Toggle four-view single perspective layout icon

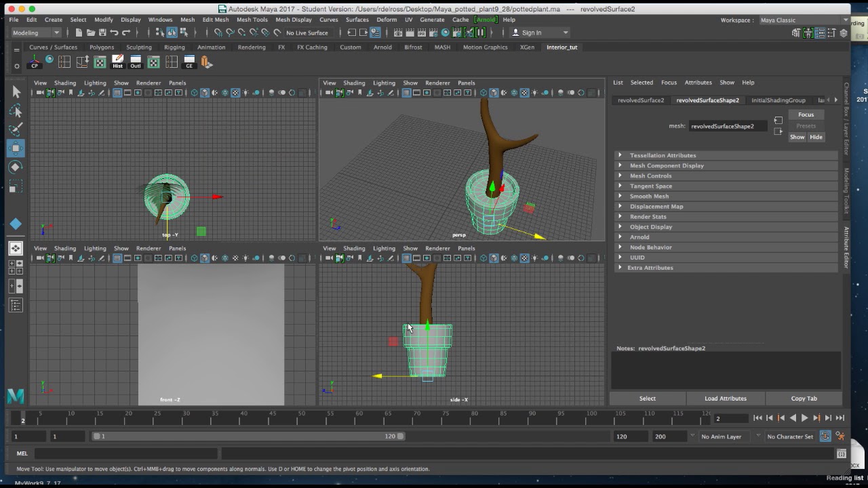(x=16, y=249)
